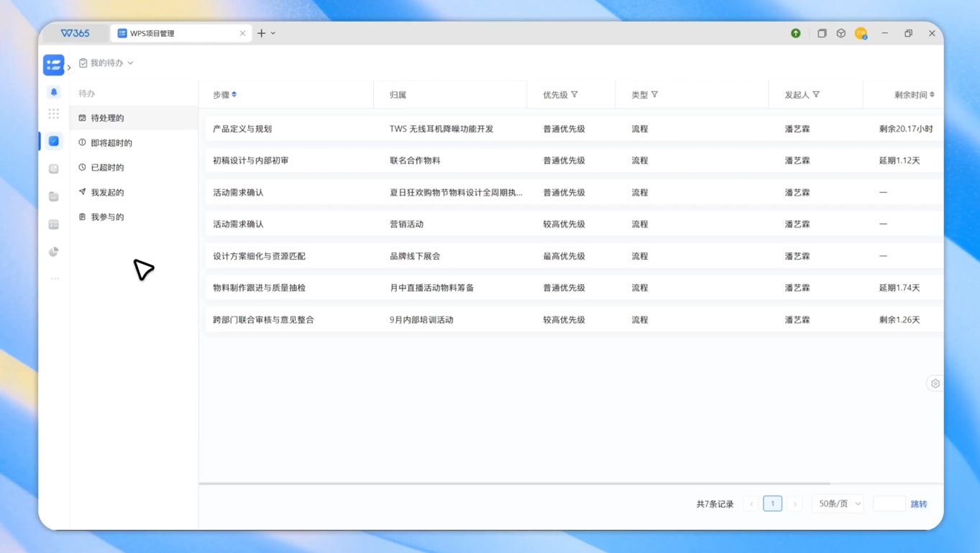The width and height of the screenshot is (980, 553).
Task: Click the settings gear at right edge
Action: click(x=935, y=383)
